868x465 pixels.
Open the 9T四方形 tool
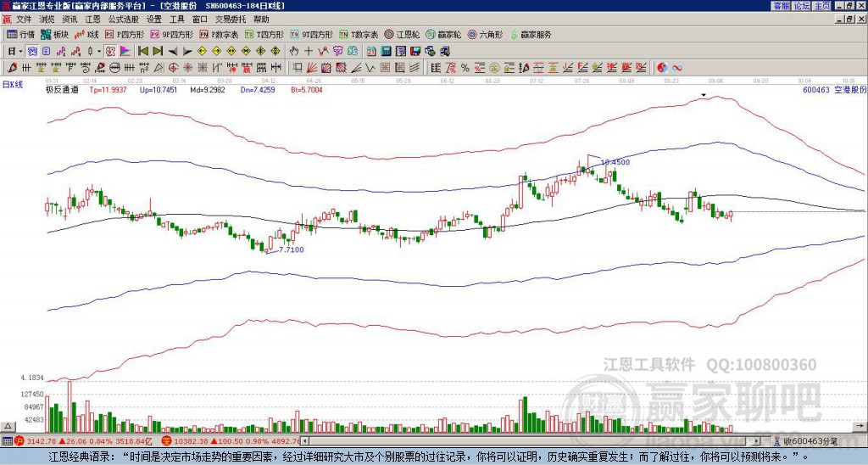(x=312, y=34)
